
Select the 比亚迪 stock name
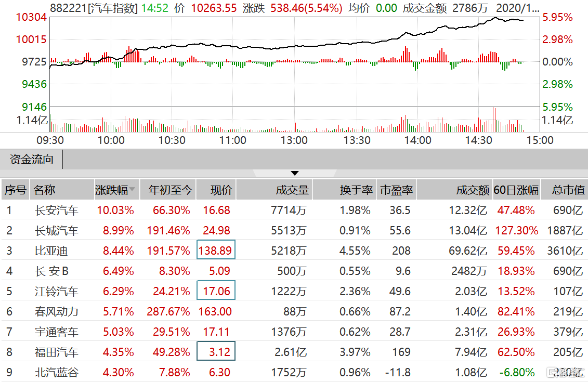pos(51,251)
